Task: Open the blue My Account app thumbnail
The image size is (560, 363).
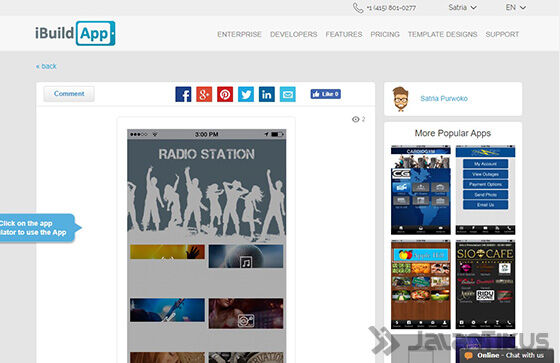Action: tap(485, 190)
